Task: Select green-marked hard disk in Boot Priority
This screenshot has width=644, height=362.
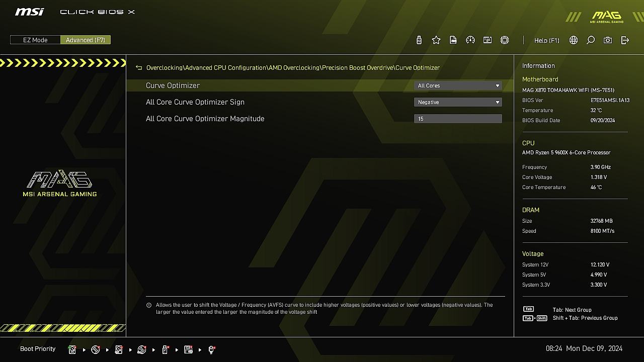Action: tap(72, 349)
